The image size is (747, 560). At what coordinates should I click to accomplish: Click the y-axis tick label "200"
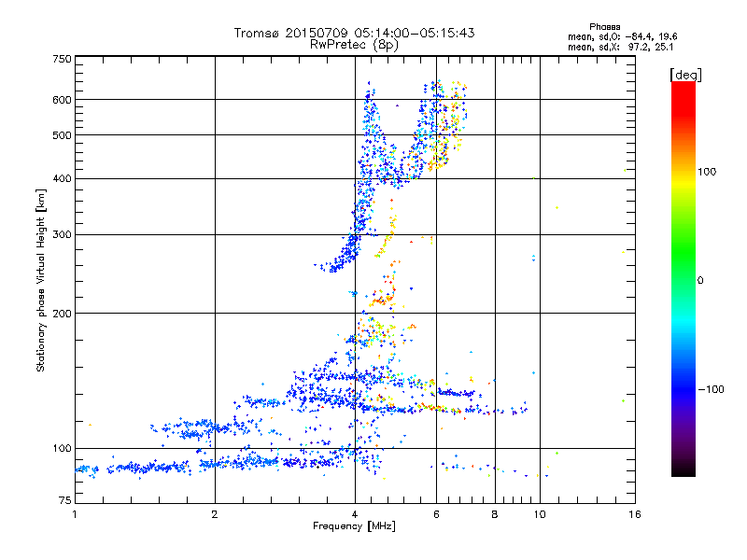pos(63,314)
